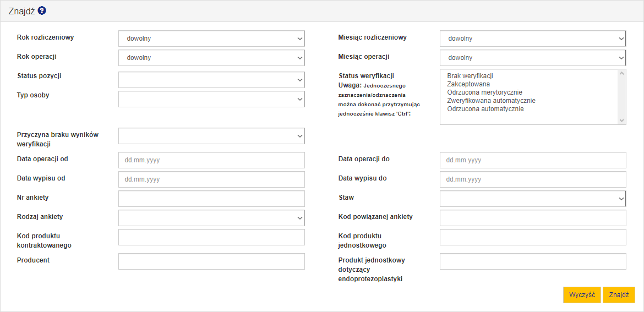Screen dimensions: 644x312
Task: Pick 'Zweryfikowana automatycznie' status option
Action: pyautogui.click(x=491, y=101)
